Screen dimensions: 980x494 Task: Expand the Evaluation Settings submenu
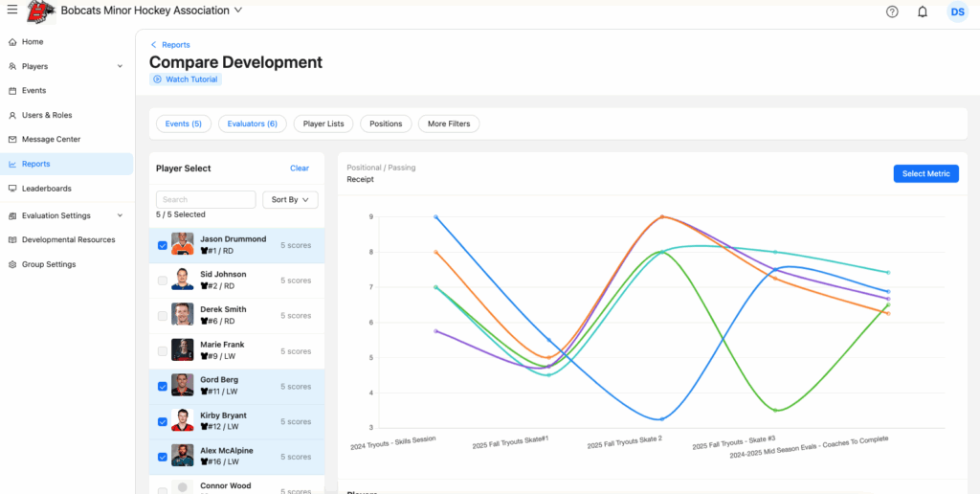(120, 216)
